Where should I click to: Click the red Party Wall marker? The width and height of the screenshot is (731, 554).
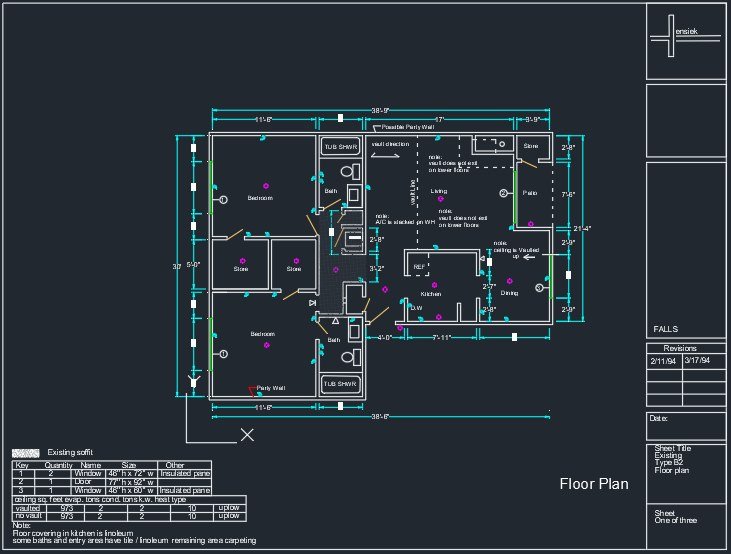point(252,388)
